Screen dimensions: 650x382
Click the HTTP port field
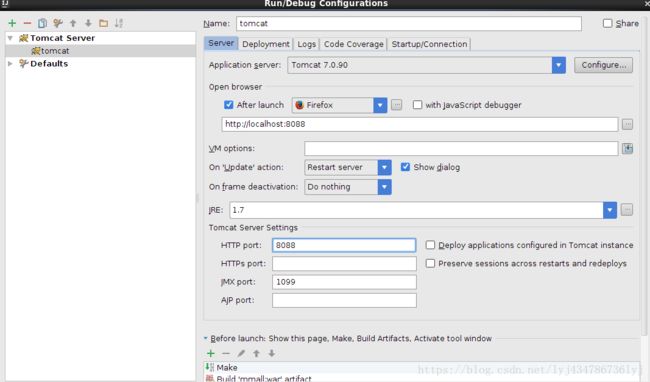(344, 245)
